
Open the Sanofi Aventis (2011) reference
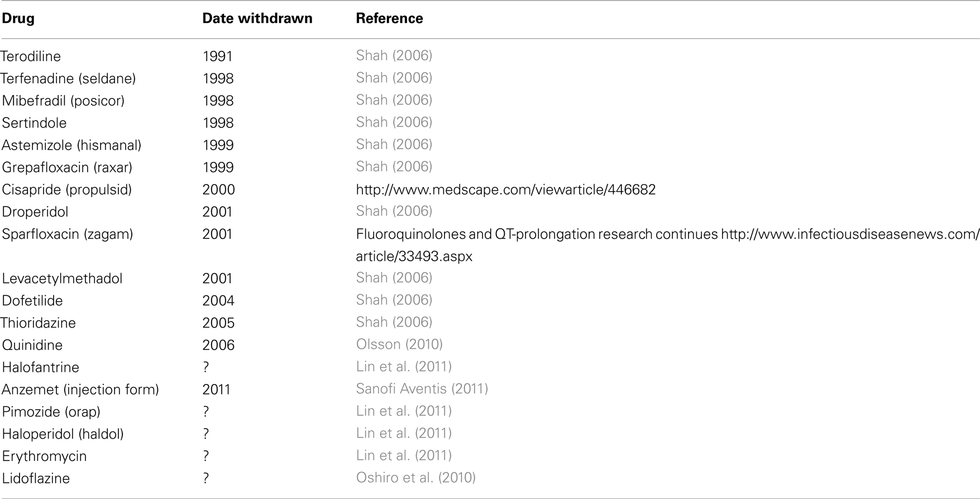point(422,388)
